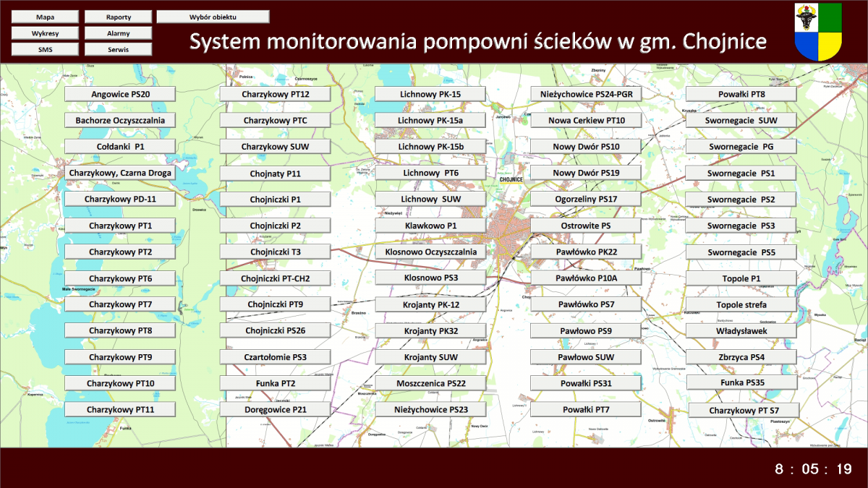The image size is (868, 488).
Task: Open Lichnowy PK-15a station
Action: 431,120
